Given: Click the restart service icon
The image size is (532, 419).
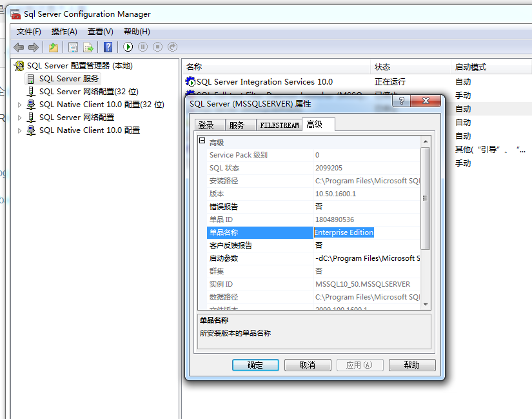Looking at the screenshot, I should point(172,47).
